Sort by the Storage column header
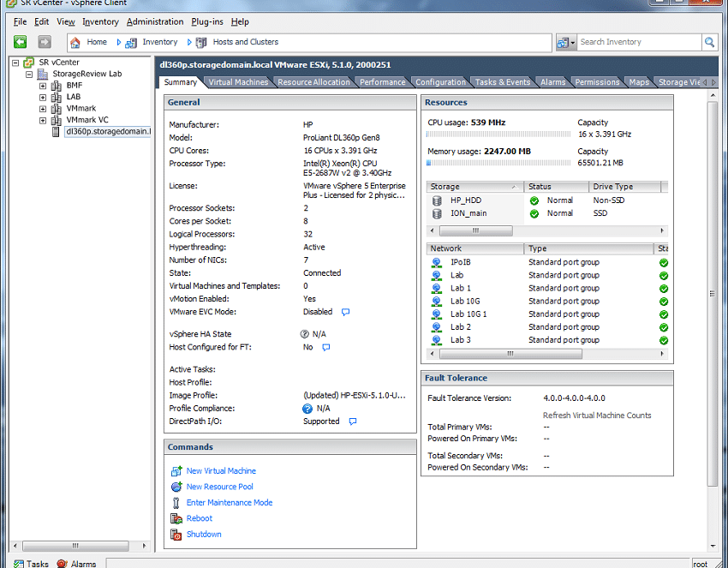Screen dimensions: 728x568 tap(474, 187)
